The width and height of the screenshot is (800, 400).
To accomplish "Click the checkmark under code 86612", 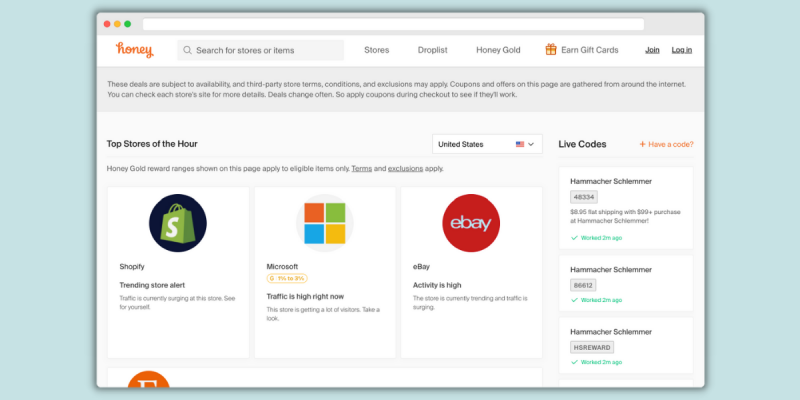I will click(574, 300).
